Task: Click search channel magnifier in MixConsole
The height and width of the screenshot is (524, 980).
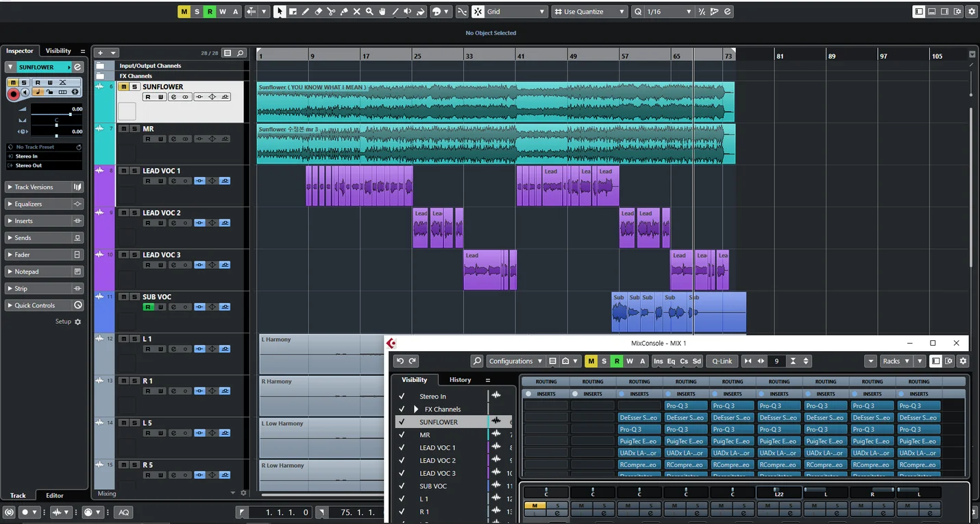Action: [477, 361]
